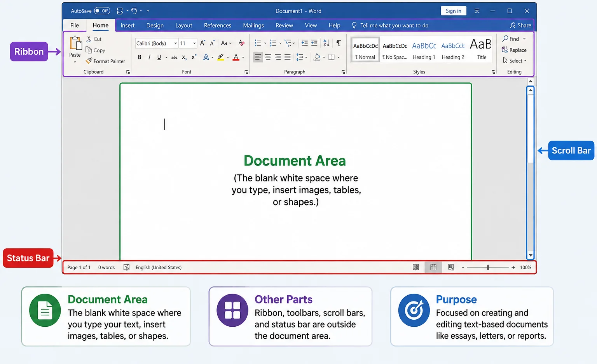Screen dimensions: 597x364
Task: Open the numbering list dropdown
Action: (x=280, y=44)
